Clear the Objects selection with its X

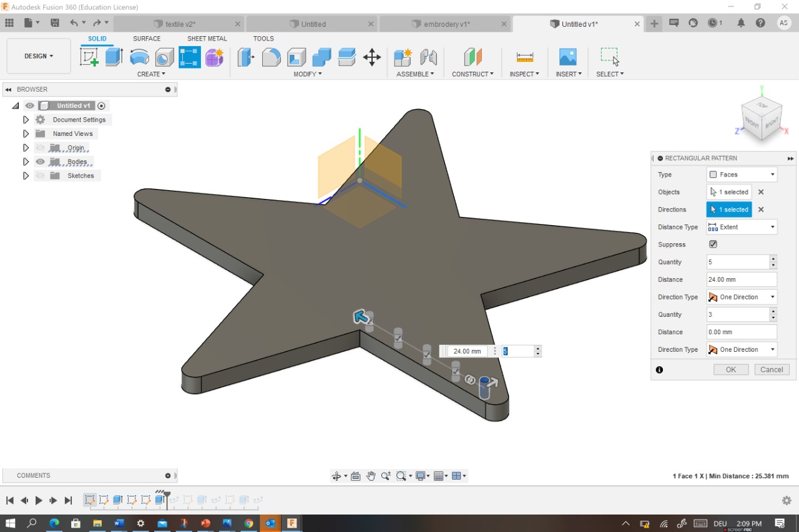(x=761, y=192)
